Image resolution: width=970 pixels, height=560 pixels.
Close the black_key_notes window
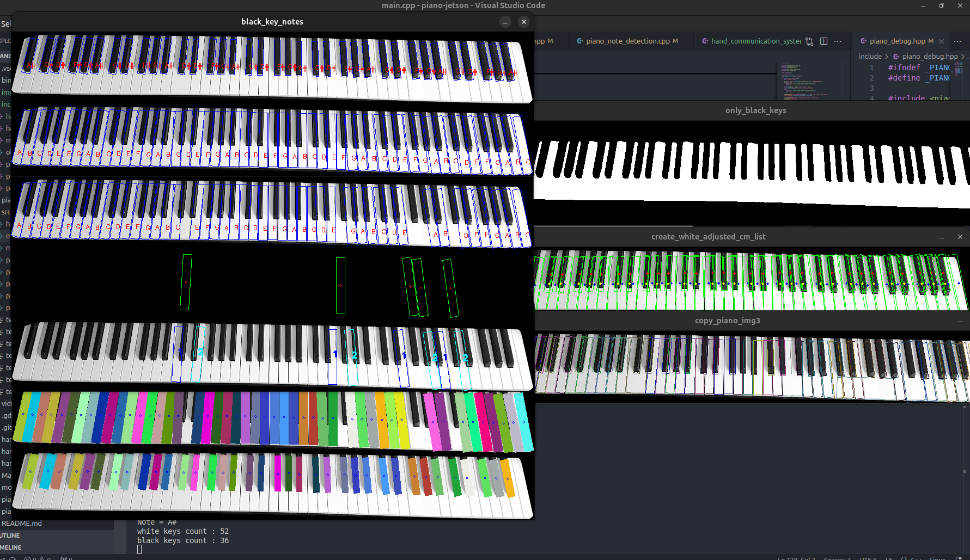pyautogui.click(x=523, y=22)
